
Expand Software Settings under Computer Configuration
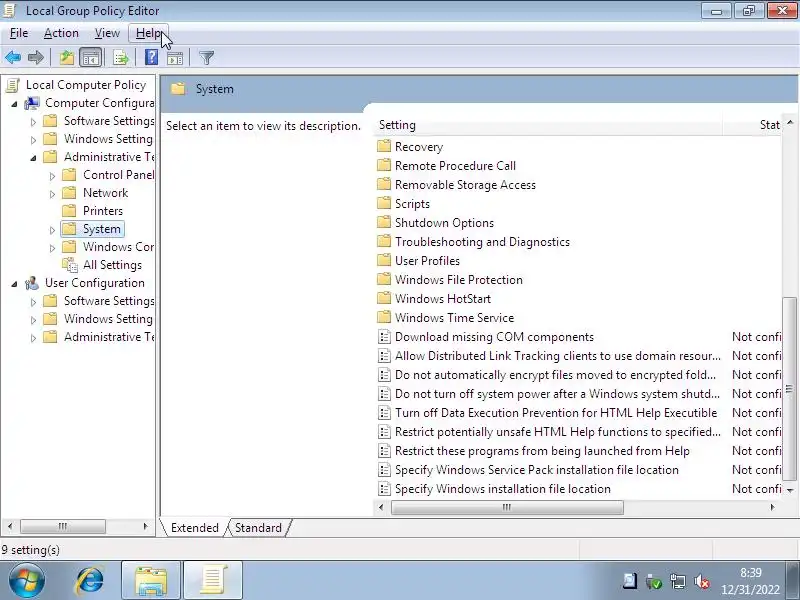click(33, 122)
